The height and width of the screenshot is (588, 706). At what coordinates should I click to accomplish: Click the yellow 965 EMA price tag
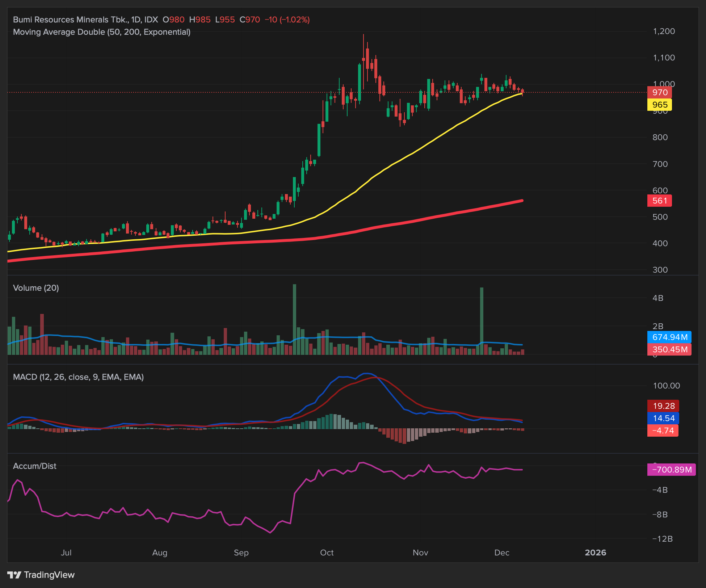659,105
